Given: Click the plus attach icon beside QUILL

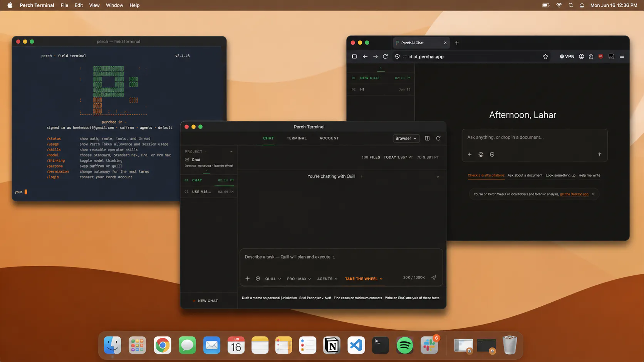Looking at the screenshot, I should [248, 278].
